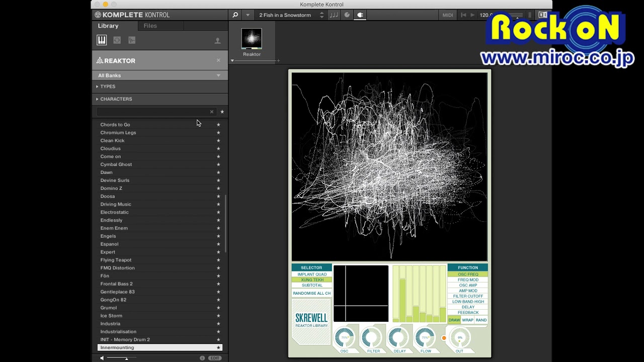644x362 pixels.
Task: Click the EDIT button at browser bottom
Action: click(215, 358)
